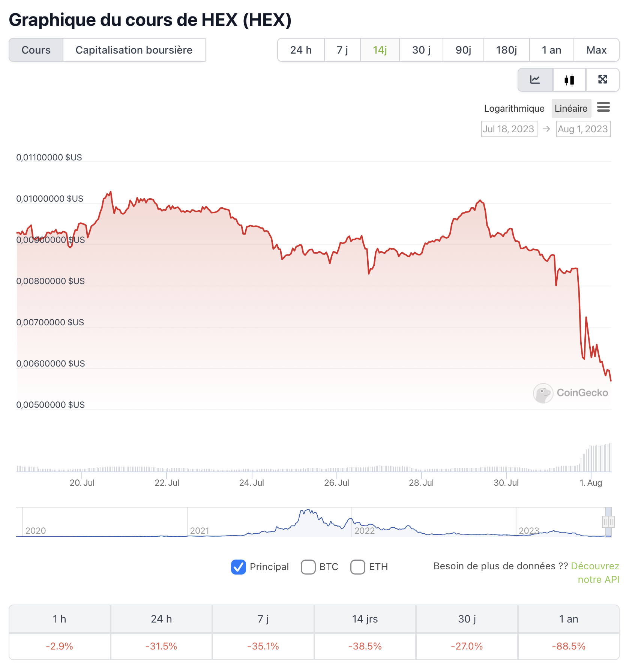Select the 90j time range
Image resolution: width=626 pixels, height=672 pixels.
click(x=463, y=50)
